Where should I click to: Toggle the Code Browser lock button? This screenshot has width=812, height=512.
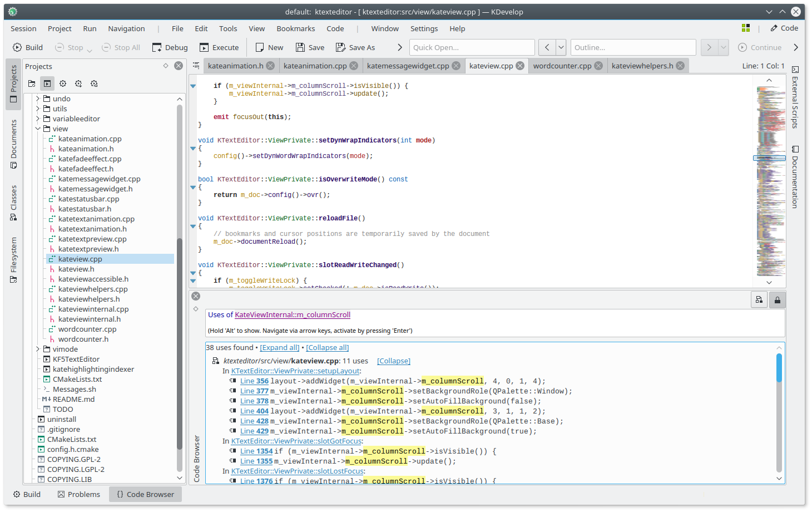(778, 300)
